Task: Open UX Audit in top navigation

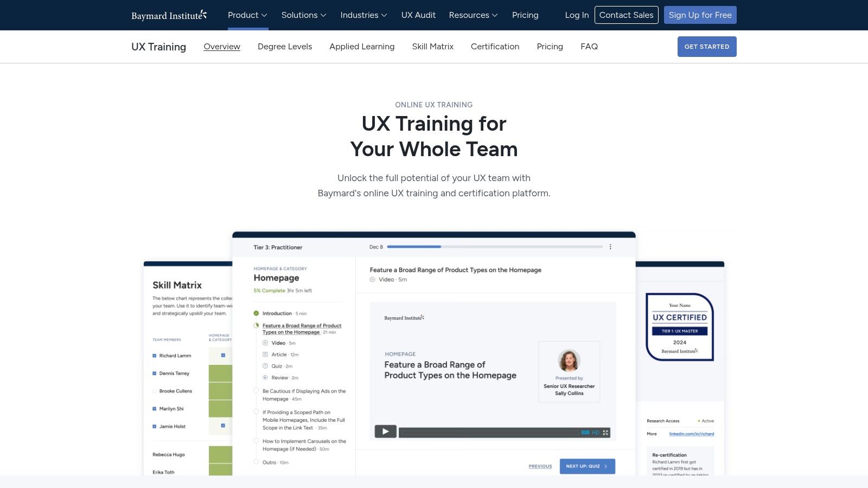Action: (418, 15)
